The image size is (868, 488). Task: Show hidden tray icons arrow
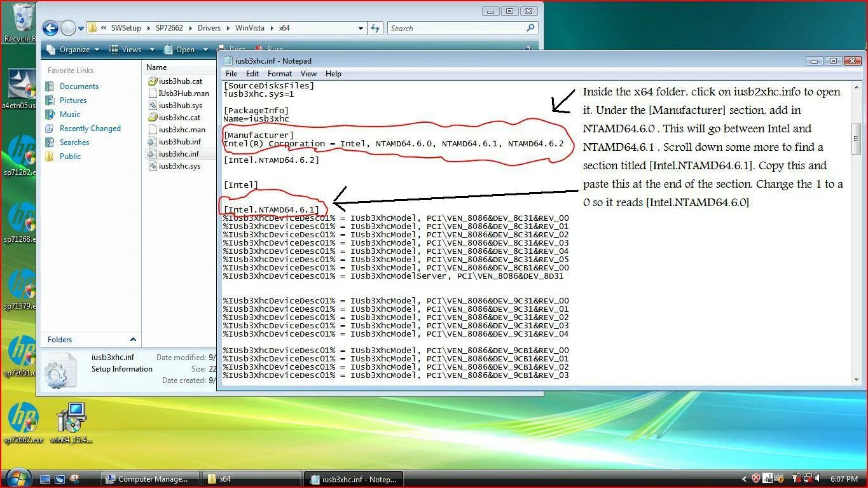click(x=745, y=478)
